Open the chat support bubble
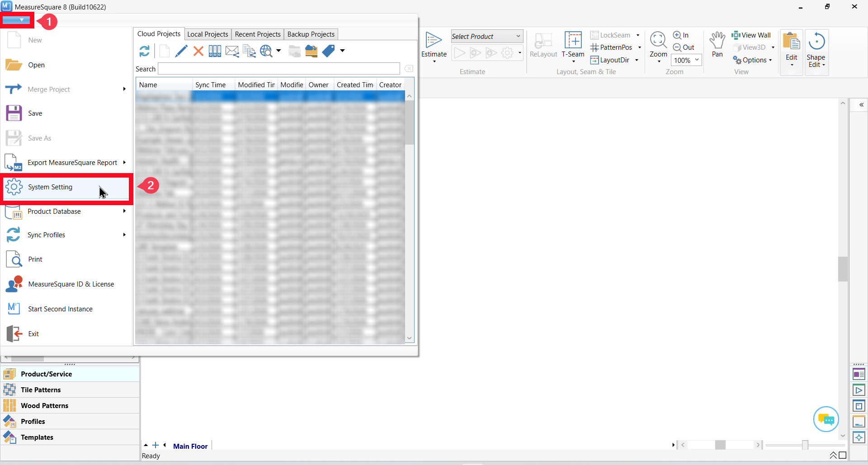868x465 pixels. (826, 419)
